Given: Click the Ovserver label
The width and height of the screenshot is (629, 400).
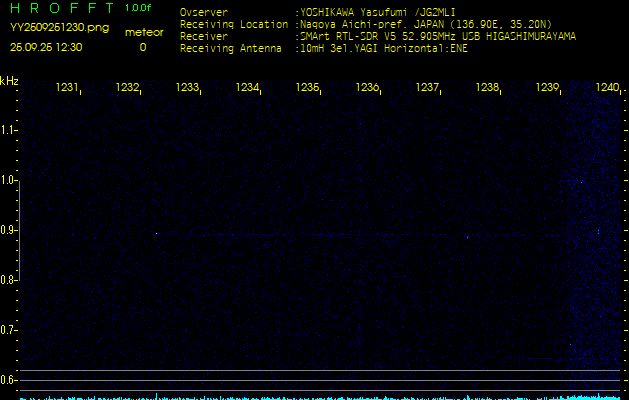Looking at the screenshot, I should point(204,12).
